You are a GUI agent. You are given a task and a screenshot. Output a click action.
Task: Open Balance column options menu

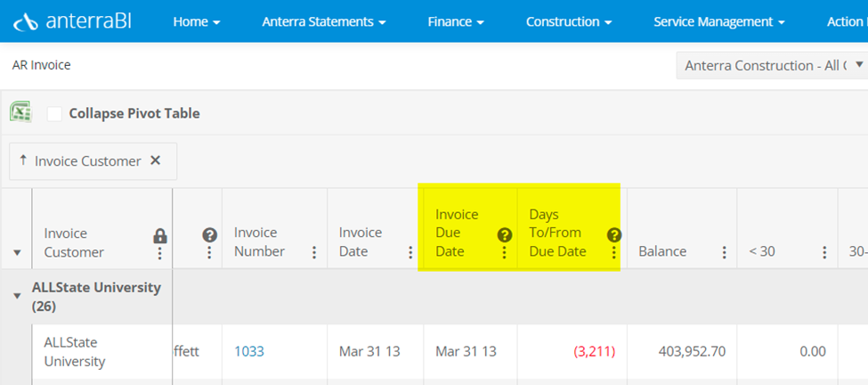724,252
